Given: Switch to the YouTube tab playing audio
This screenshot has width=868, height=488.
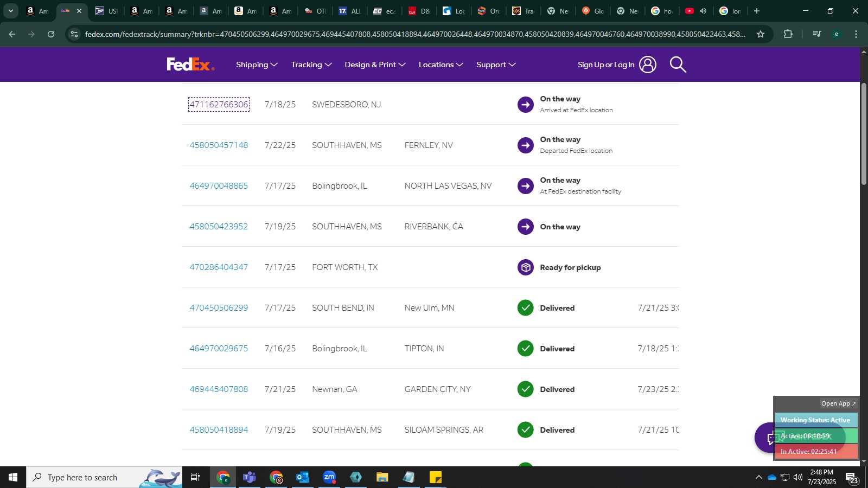Looking at the screenshot, I should point(697,11).
